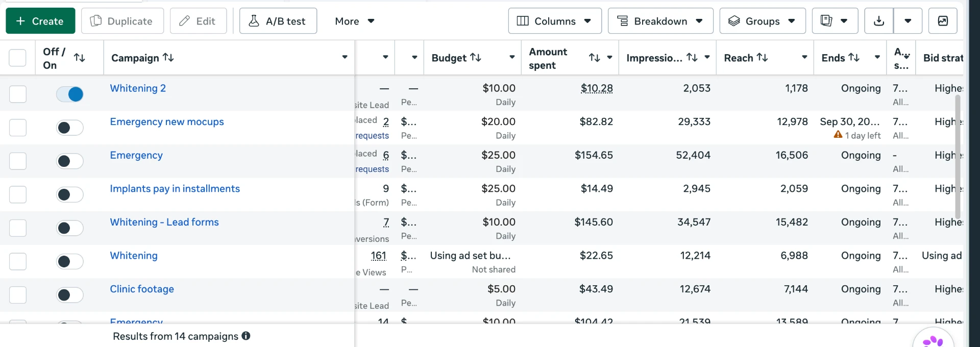
Task: Click the Edit button
Action: [x=198, y=21]
